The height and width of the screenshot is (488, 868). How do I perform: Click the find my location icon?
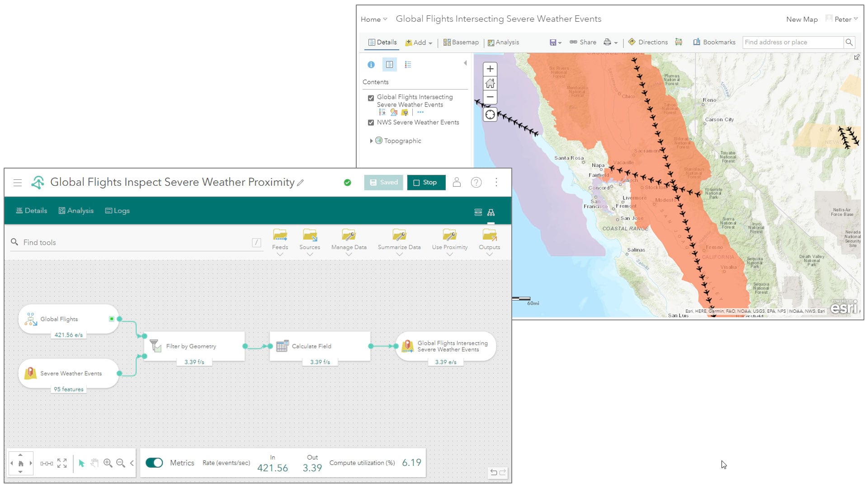[490, 115]
